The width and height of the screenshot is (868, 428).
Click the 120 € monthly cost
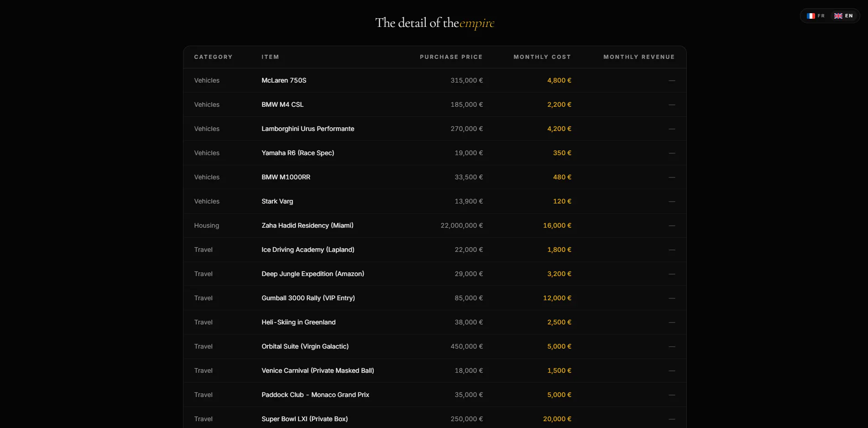click(562, 201)
